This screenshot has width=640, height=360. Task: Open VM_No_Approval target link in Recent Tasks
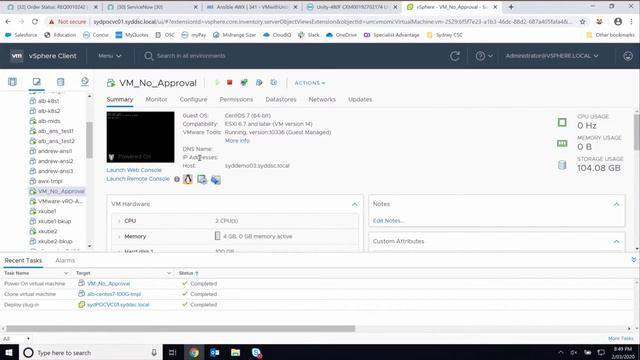108,284
